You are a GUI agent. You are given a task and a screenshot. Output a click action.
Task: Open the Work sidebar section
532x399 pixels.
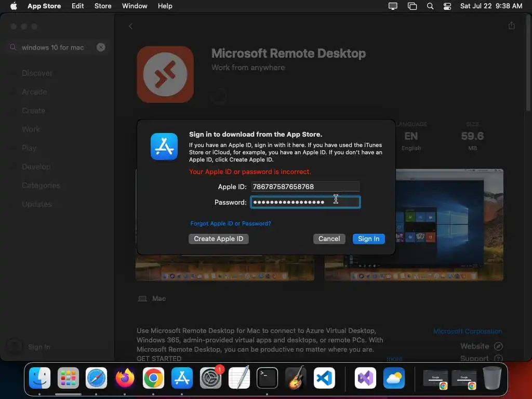31,129
